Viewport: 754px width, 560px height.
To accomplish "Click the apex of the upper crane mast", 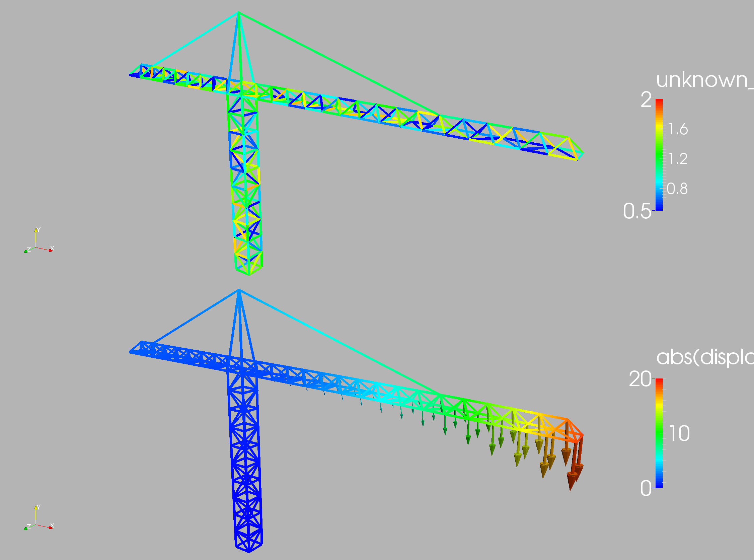I will pos(239,13).
